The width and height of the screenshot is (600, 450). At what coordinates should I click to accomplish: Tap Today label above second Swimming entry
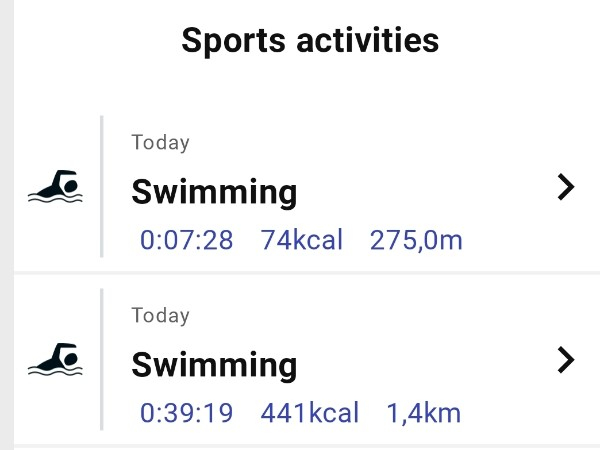point(160,316)
